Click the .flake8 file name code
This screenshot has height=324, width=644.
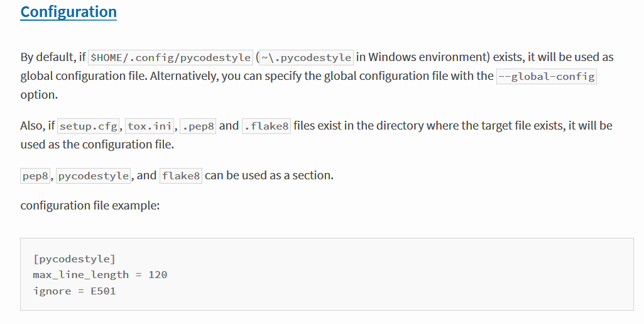coord(266,126)
